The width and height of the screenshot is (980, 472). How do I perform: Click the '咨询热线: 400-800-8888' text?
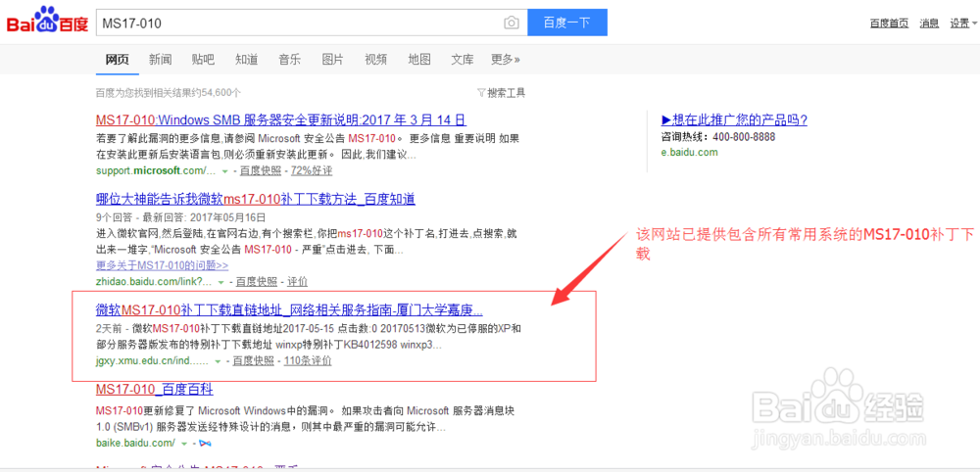[717, 137]
